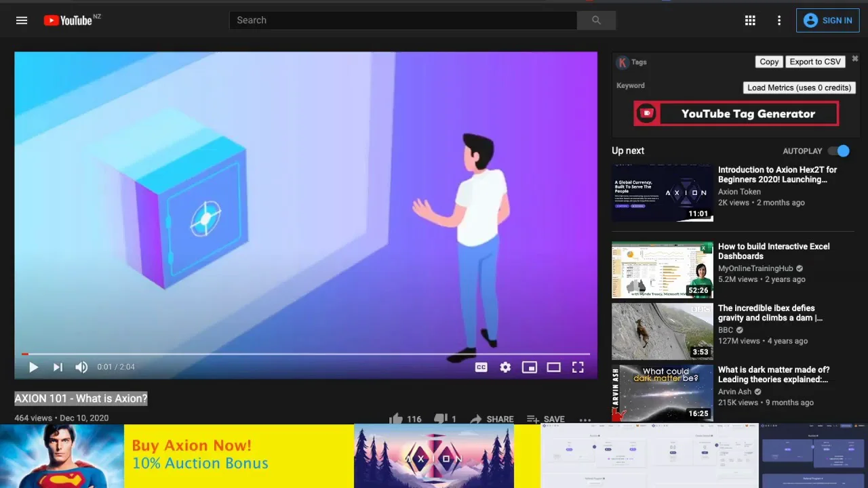Enable miniplayer mode

[529, 367]
